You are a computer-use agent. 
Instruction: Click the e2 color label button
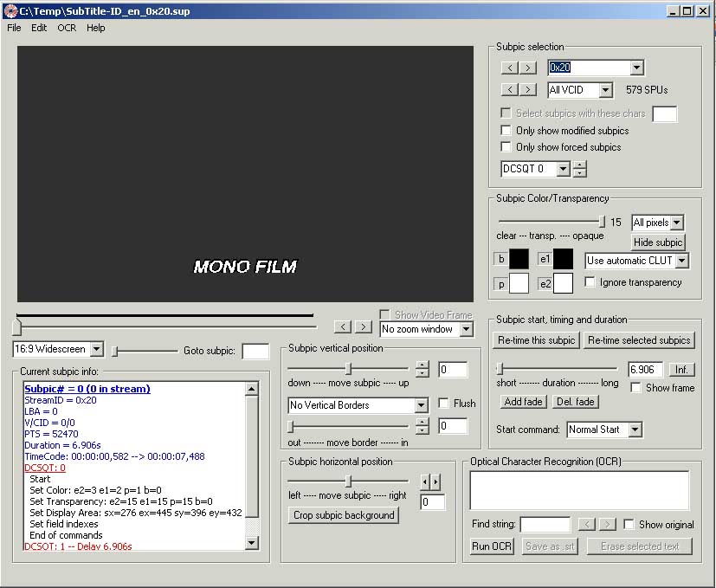545,284
